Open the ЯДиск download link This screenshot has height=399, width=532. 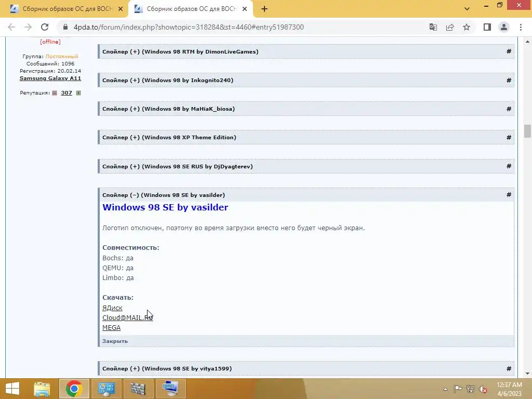pyautogui.click(x=112, y=308)
